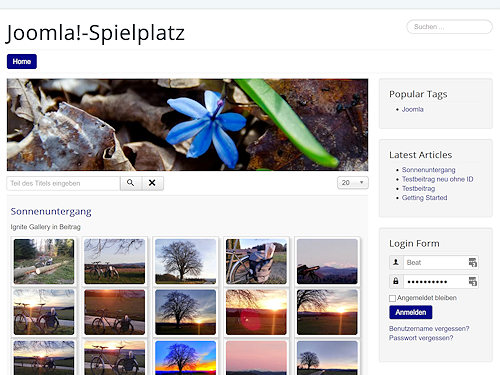Screen dimensions: 500x375
Task: Open first-row thumbnail of bikes under branches
Action: click(115, 261)
